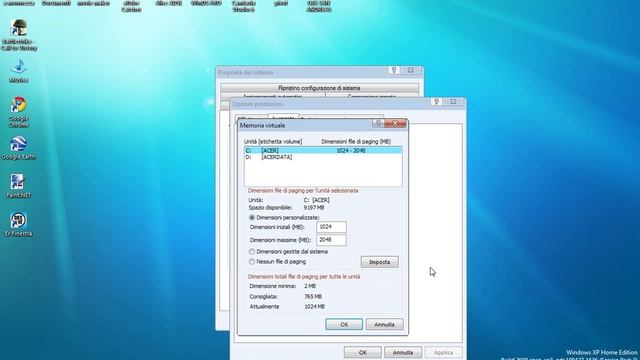This screenshot has width=640, height=360.
Task: Click help icon in Memoria virtuale title bar
Action: click(x=378, y=123)
